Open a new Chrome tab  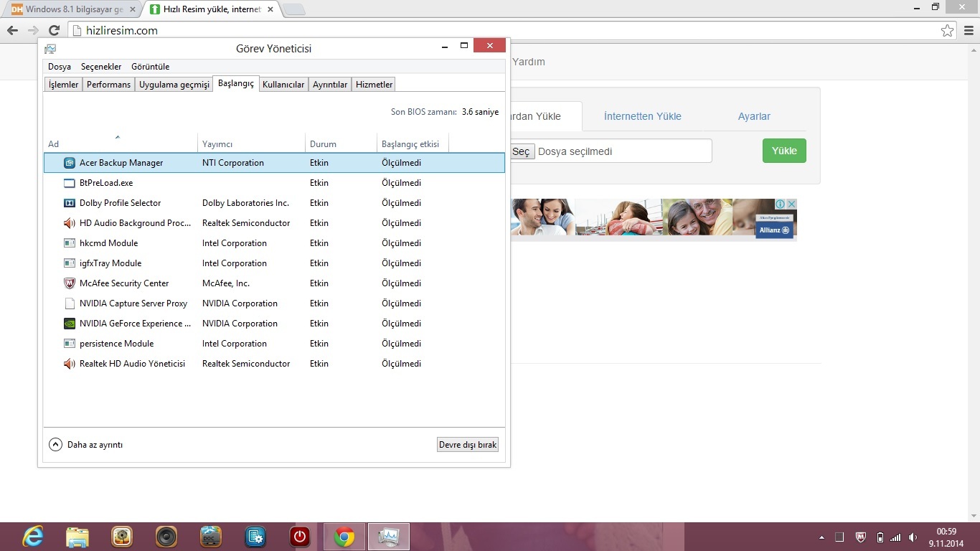click(x=294, y=9)
